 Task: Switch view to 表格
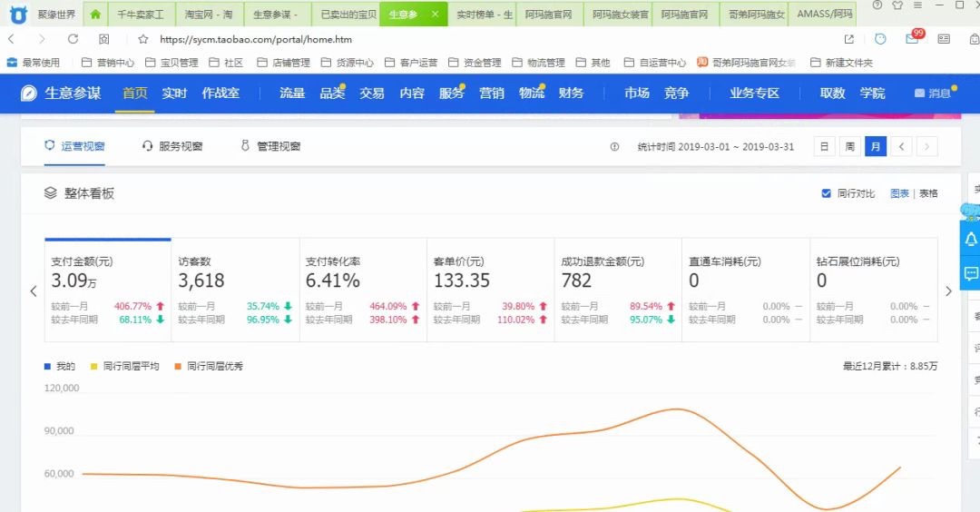[928, 193]
